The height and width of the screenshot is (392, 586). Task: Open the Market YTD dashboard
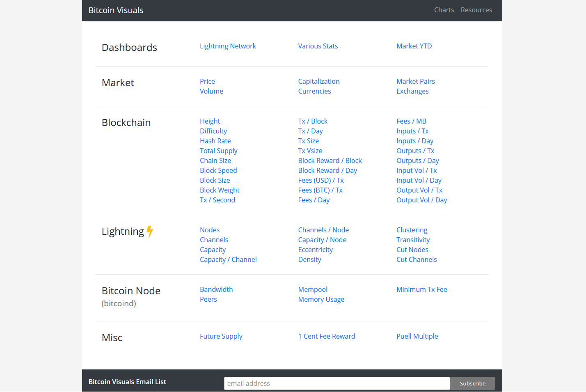click(414, 46)
